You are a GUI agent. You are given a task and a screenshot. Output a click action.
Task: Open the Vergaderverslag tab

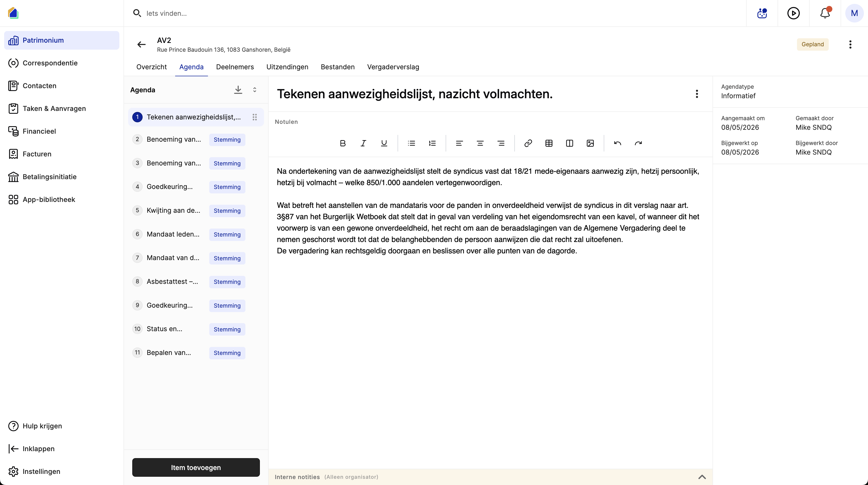point(393,67)
